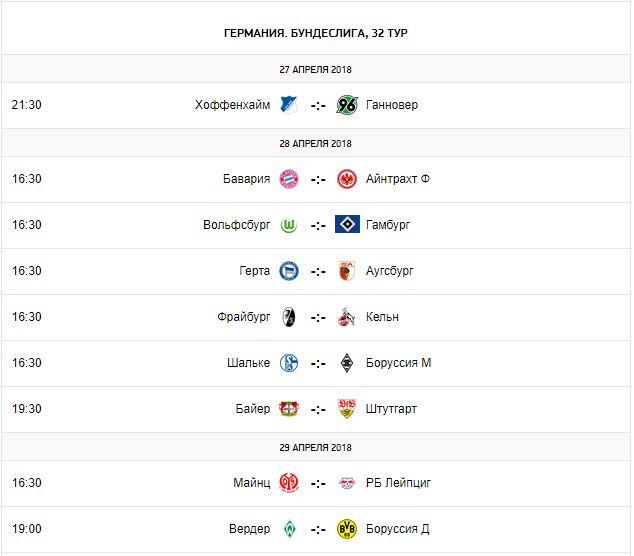
Task: Click the Фрайбург vs Кельн score placeholder
Action: pos(318,317)
